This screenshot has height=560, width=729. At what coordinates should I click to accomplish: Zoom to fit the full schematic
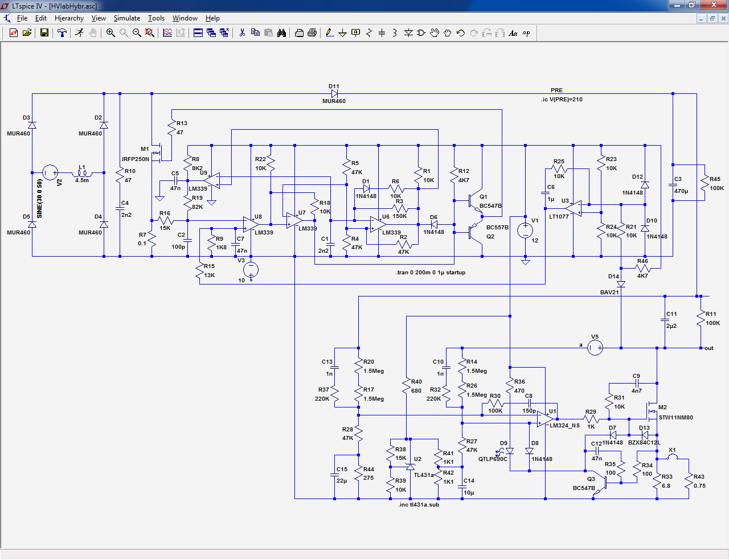(x=150, y=33)
